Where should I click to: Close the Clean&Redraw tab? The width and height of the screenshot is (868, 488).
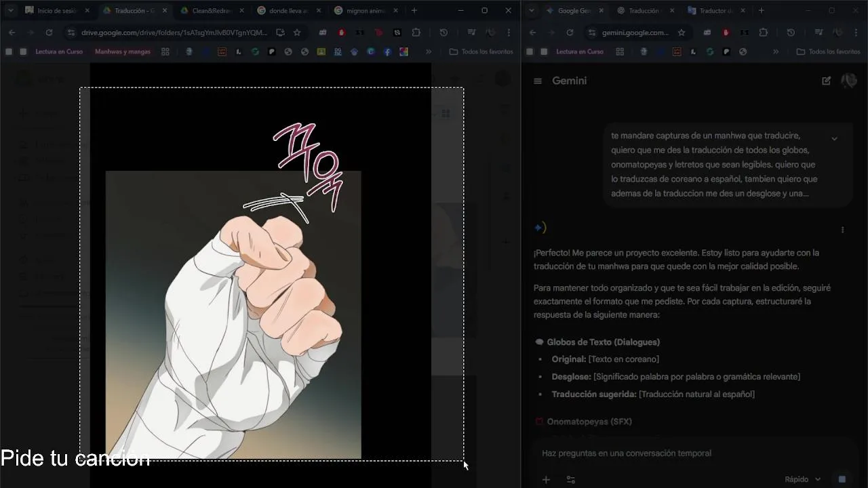(241, 11)
